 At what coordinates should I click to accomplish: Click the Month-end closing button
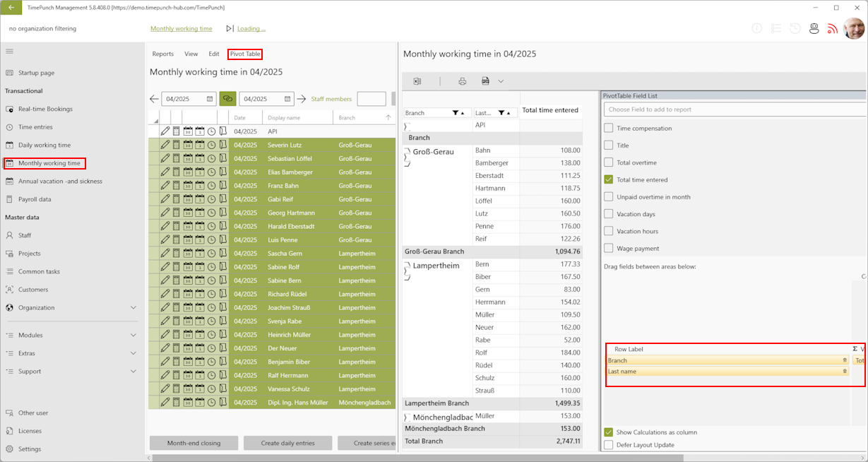click(x=194, y=443)
